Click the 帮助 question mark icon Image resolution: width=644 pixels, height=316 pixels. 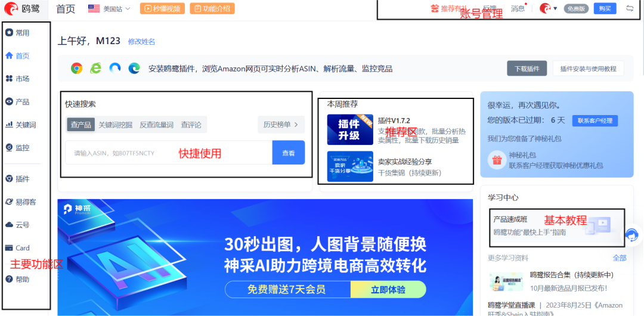9,279
